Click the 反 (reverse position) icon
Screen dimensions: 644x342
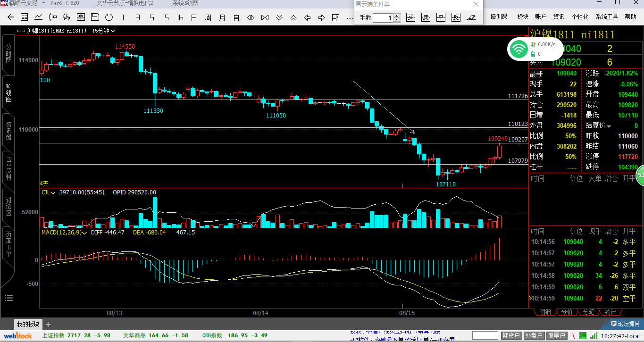[x=455, y=17]
